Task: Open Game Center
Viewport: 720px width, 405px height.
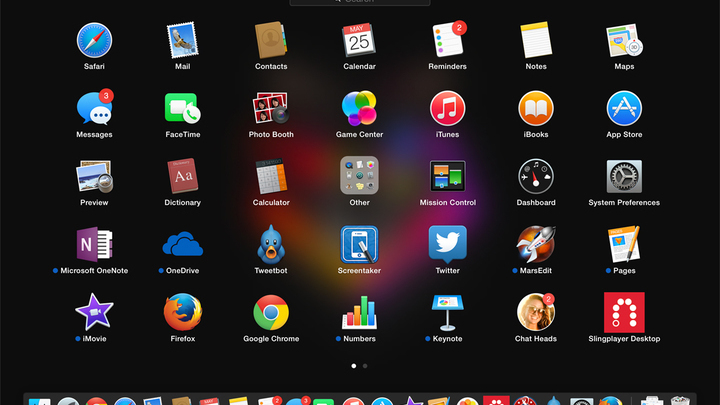Action: (359, 108)
